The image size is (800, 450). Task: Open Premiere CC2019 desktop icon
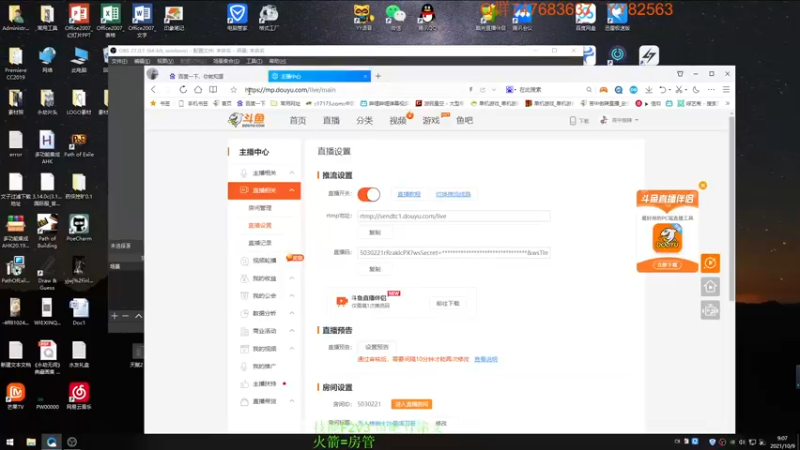click(x=16, y=63)
